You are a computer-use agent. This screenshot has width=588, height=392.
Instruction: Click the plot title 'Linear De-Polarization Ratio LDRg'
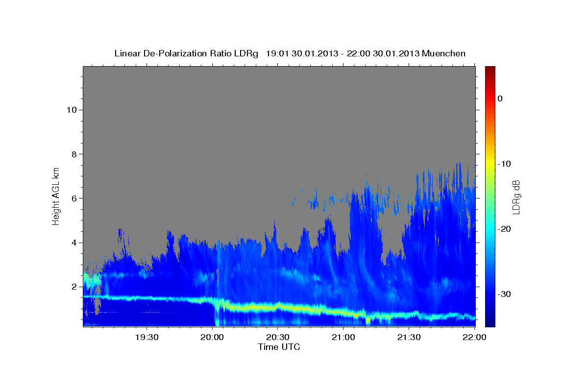[x=186, y=53]
